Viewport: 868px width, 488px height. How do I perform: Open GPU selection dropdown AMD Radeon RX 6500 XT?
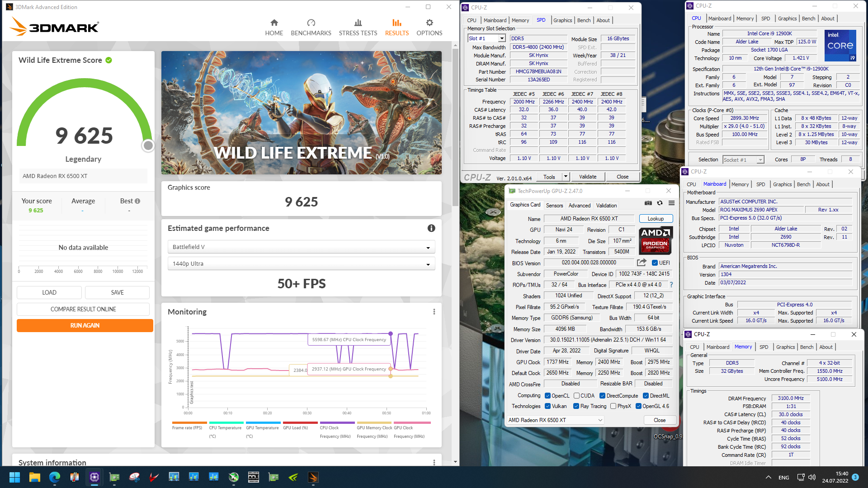(x=555, y=420)
